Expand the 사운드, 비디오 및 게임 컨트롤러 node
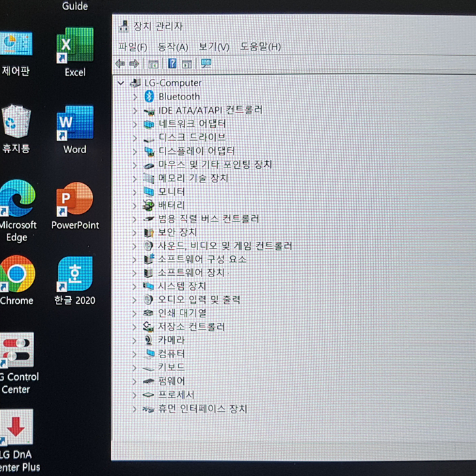 click(x=134, y=247)
